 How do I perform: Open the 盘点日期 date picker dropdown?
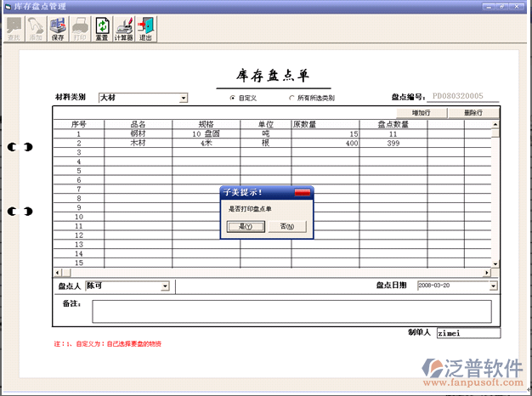(x=493, y=286)
